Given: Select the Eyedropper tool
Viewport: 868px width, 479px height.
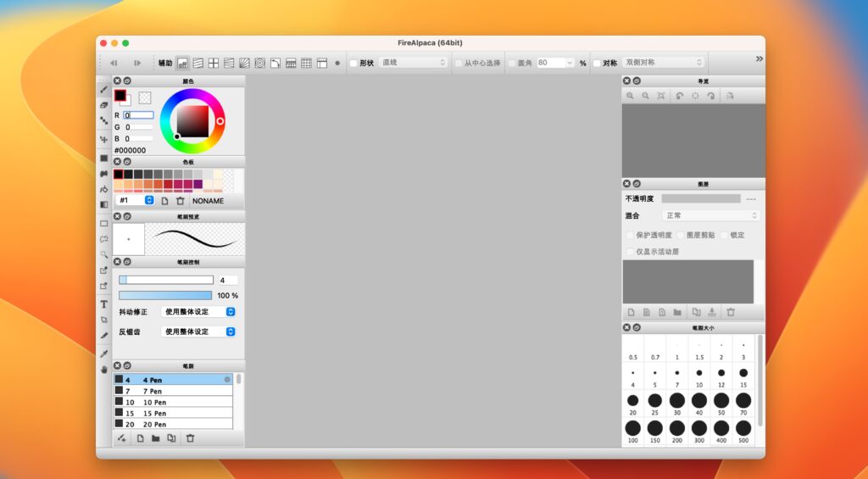Looking at the screenshot, I should 103,354.
